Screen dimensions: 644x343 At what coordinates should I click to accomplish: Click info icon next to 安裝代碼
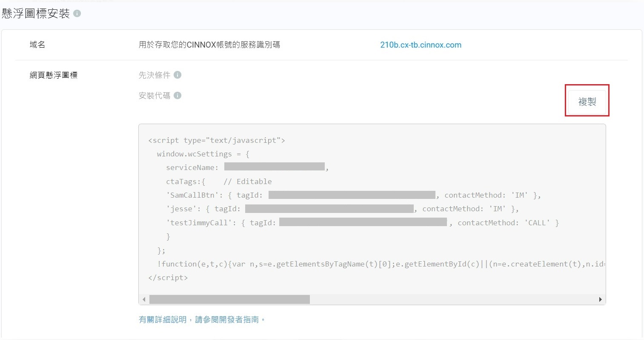coord(177,96)
